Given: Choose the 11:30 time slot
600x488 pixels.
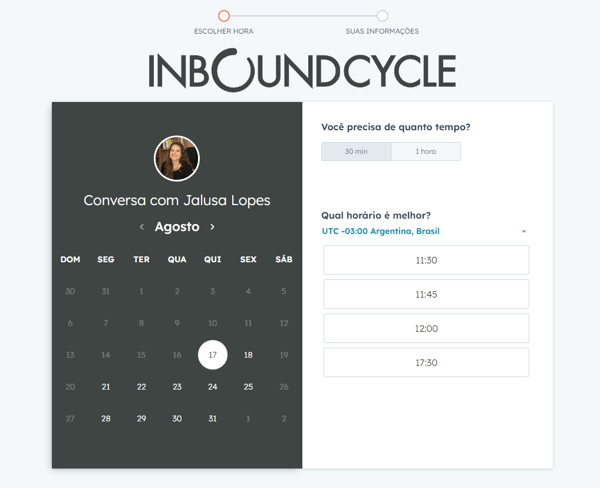Looking at the screenshot, I should pyautogui.click(x=426, y=260).
